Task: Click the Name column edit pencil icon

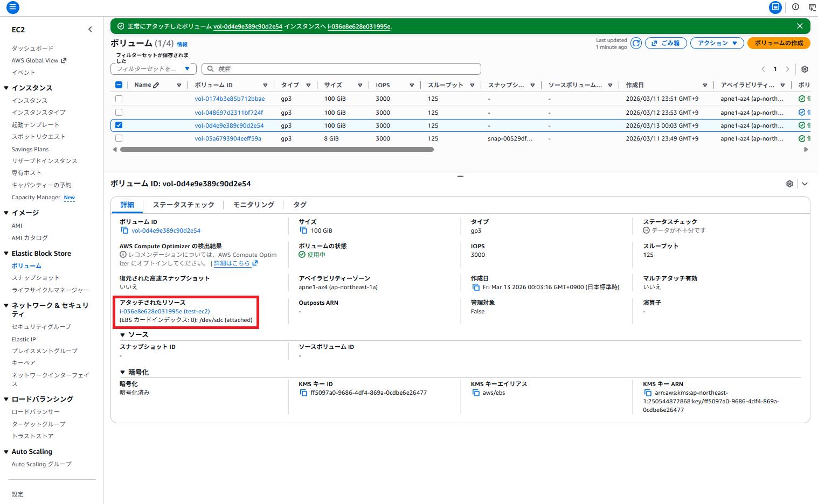Action: click(156, 85)
